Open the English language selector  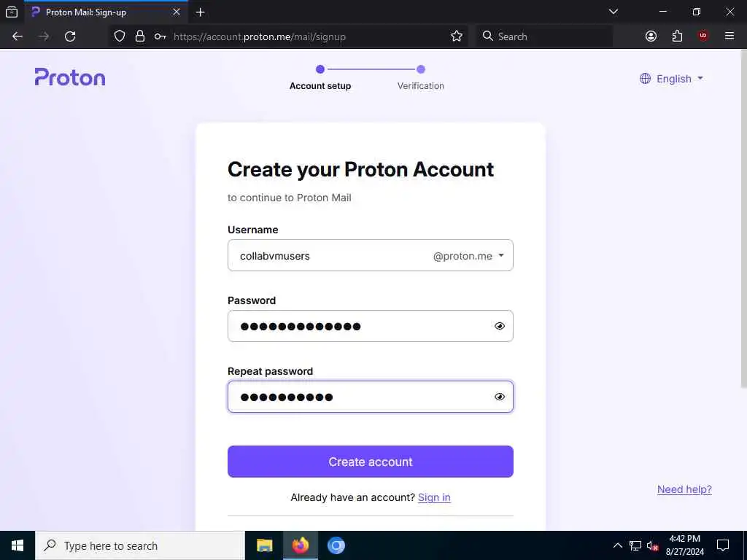[671, 79]
